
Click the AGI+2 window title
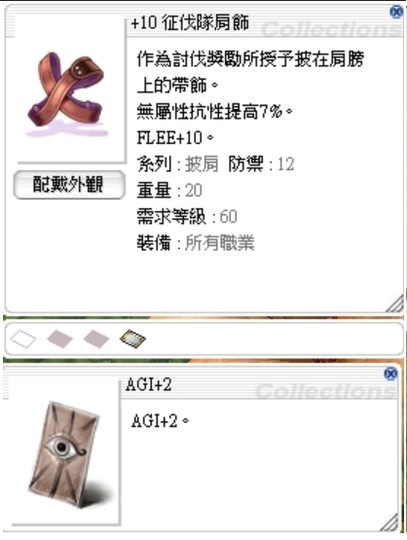[148, 385]
